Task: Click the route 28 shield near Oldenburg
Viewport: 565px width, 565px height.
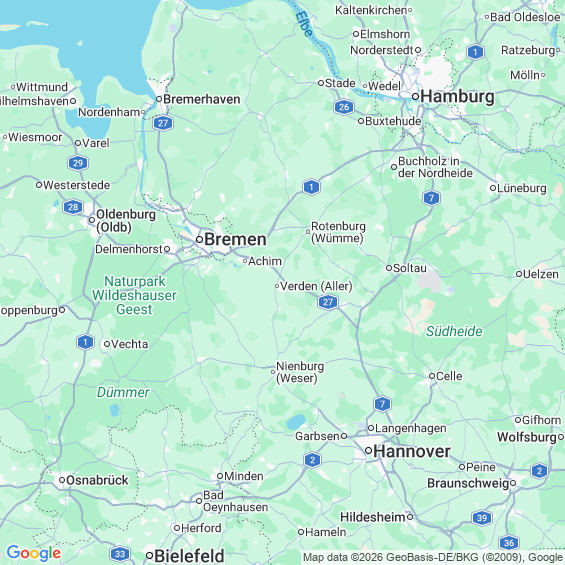Action: [73, 207]
